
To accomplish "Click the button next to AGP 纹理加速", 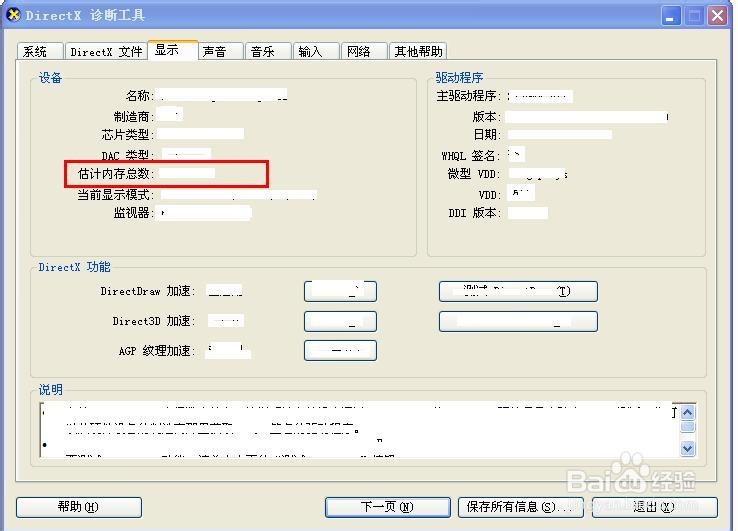I will (340, 350).
